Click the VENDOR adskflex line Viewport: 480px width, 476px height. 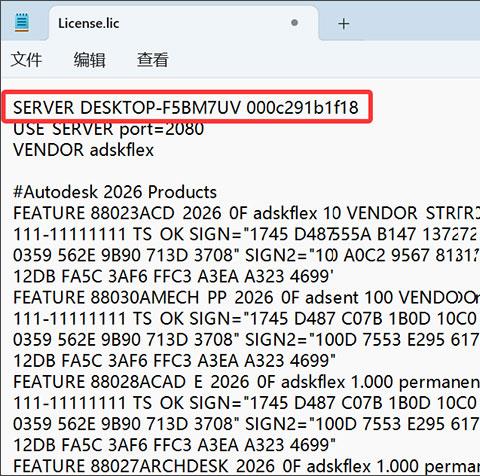coord(83,150)
